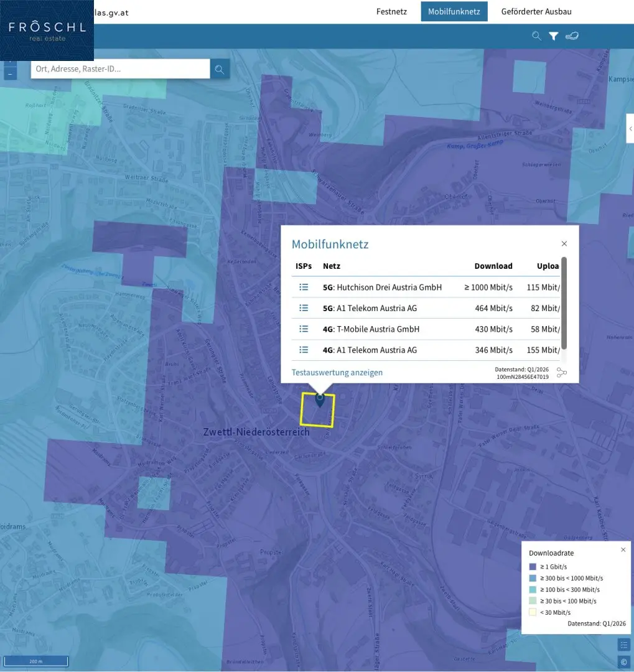Click the 'Hutchison Drei Austria GmbH' network name
Image resolution: width=634 pixels, height=672 pixels.
[x=389, y=287]
